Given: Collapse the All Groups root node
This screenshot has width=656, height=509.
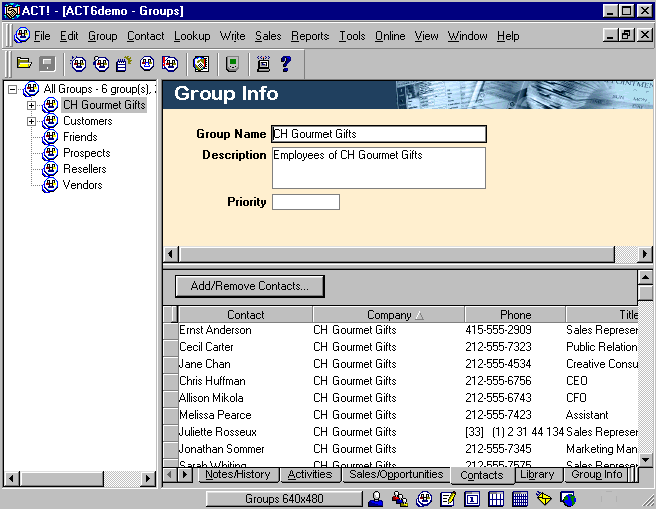Looking at the screenshot, I should click(13, 89).
